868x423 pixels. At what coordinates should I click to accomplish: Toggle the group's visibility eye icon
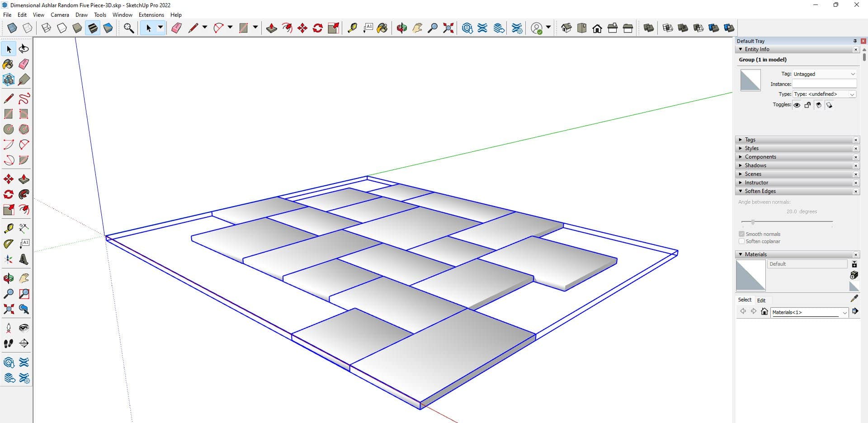(797, 105)
